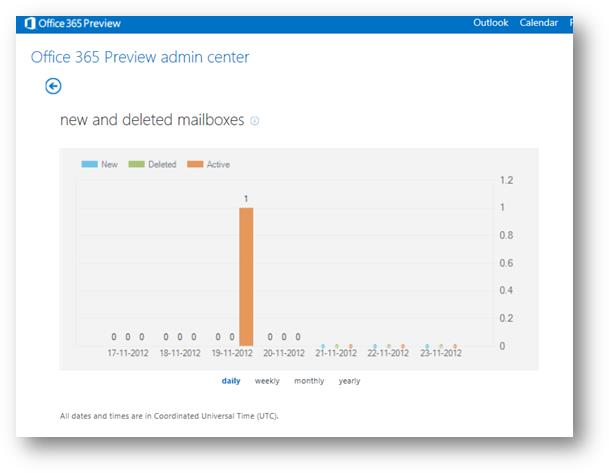Toggle the Deleted series legend label
Screen dimensions: 609x473
click(162, 164)
